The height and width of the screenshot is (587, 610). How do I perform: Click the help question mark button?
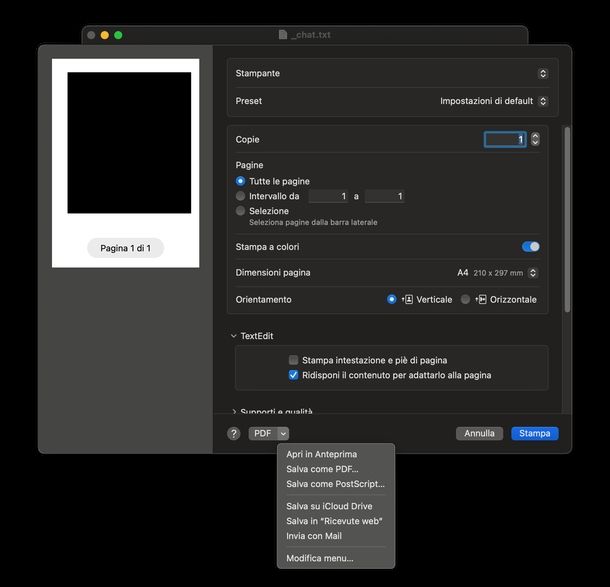(x=233, y=433)
